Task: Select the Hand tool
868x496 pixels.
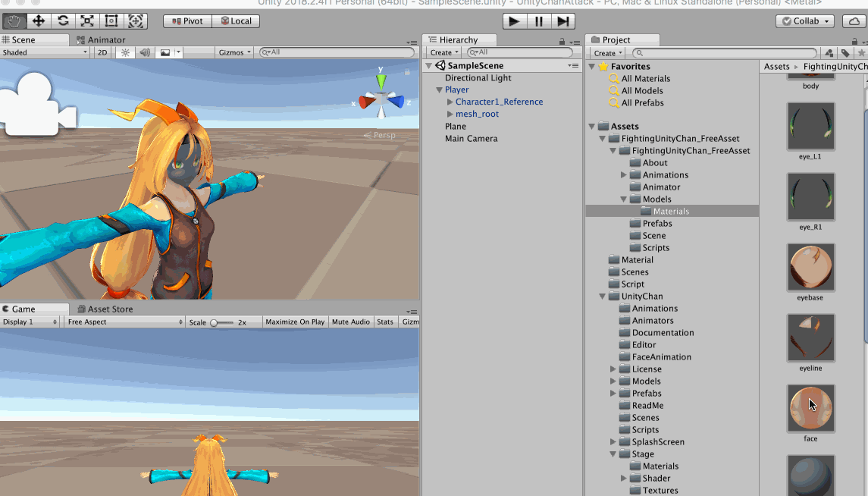Action: click(x=15, y=21)
